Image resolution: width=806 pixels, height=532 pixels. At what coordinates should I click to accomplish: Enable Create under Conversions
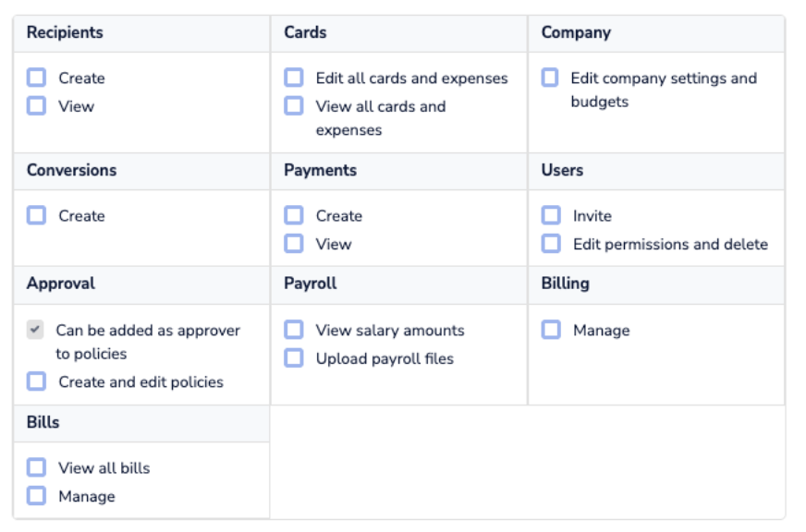[36, 215]
